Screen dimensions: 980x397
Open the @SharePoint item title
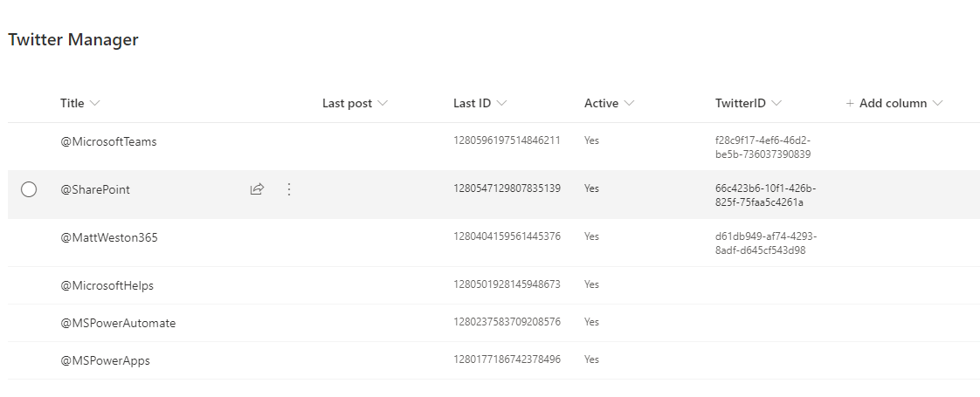[95, 189]
